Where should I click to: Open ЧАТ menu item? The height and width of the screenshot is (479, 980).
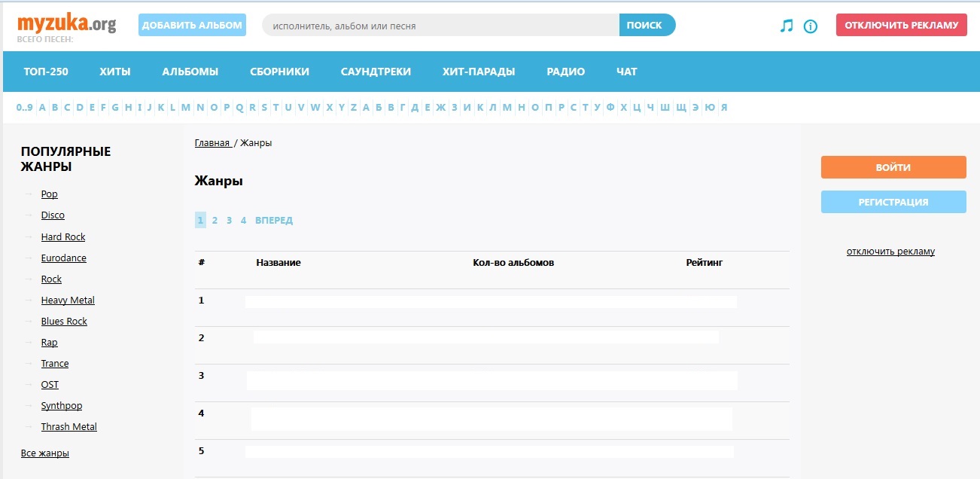627,72
